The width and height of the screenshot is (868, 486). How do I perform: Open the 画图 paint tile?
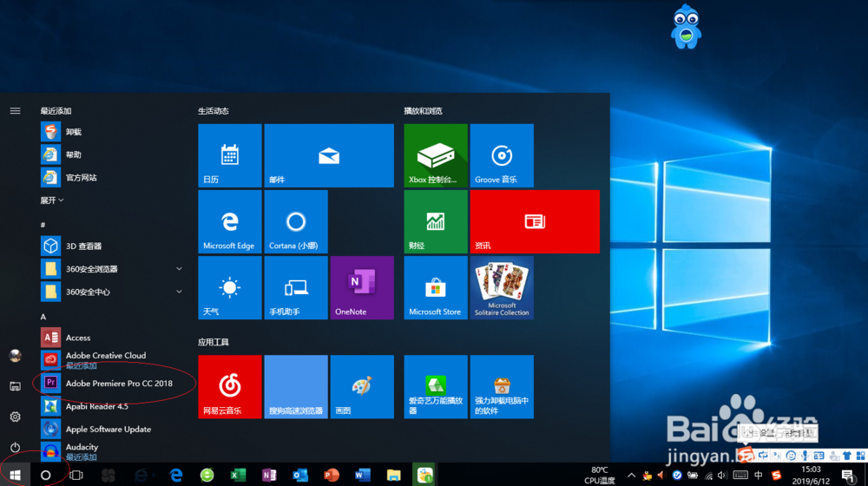click(x=362, y=386)
